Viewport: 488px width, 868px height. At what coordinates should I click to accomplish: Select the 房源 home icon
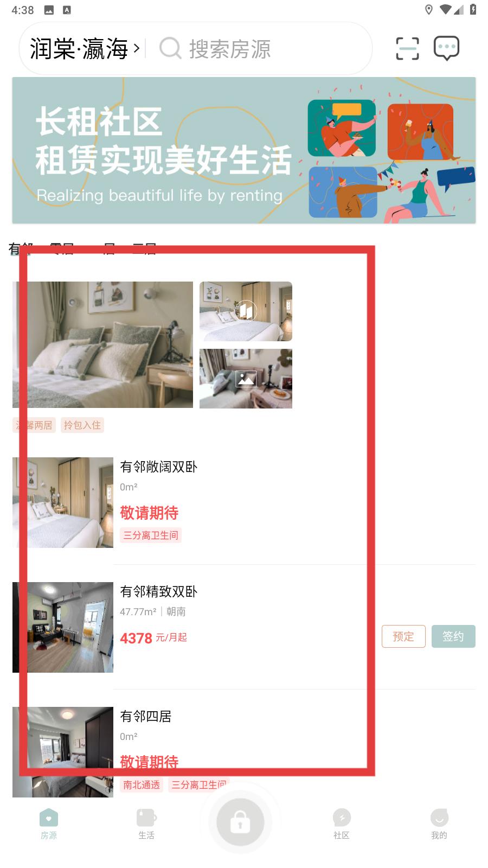click(x=49, y=818)
